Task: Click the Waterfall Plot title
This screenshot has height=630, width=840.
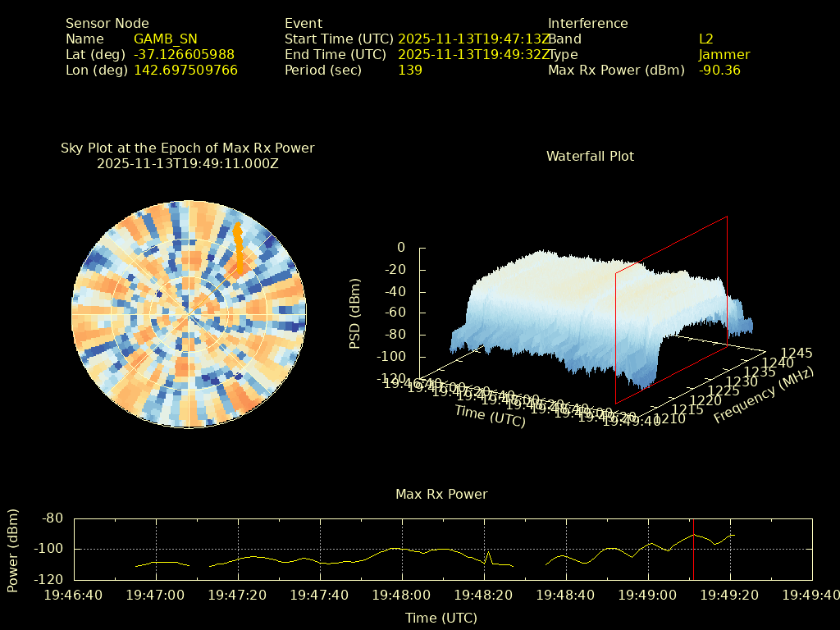Action: [590, 156]
